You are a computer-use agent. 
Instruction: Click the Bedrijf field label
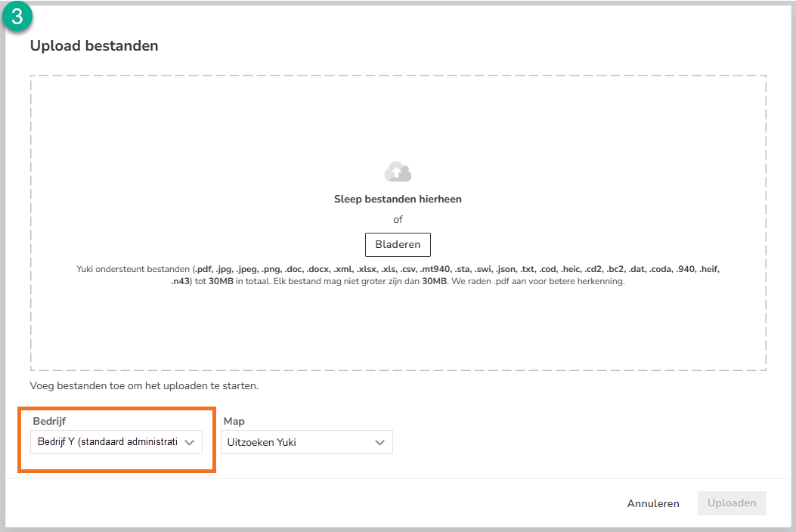pos(49,421)
